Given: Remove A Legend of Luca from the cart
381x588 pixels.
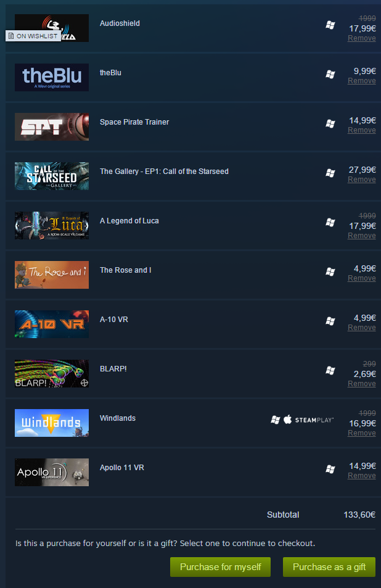Looking at the screenshot, I should (361, 236).
